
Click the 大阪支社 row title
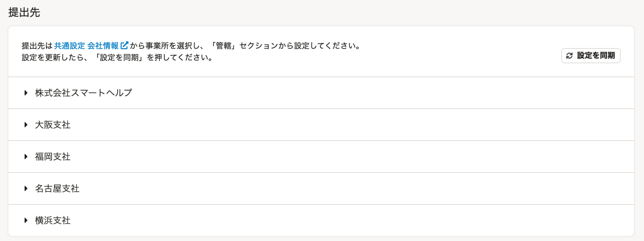(x=53, y=125)
